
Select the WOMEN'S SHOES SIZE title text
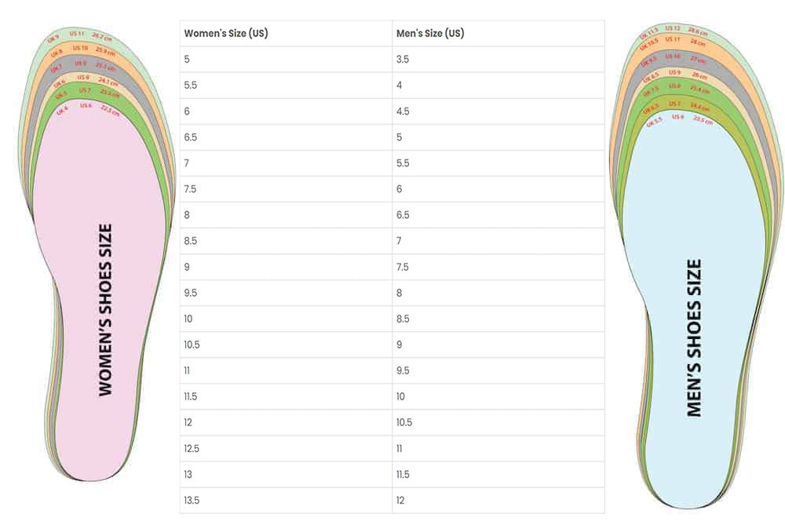[104, 304]
